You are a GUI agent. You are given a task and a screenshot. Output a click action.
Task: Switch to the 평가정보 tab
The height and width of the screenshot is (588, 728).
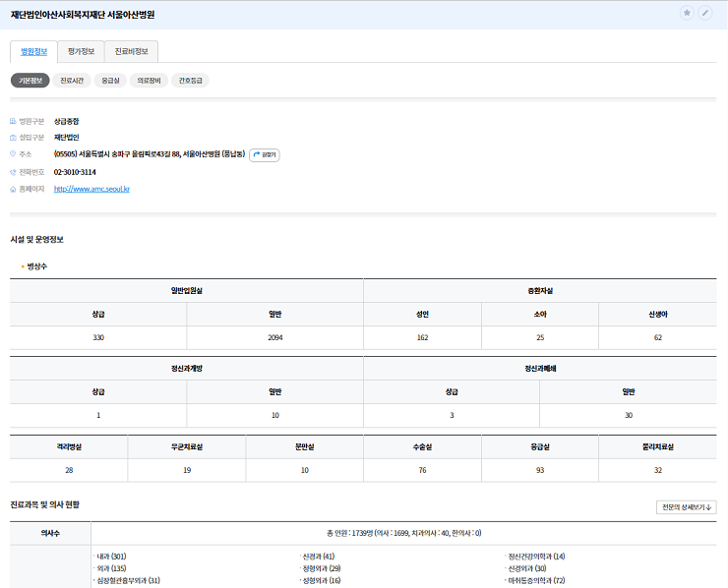coord(81,51)
